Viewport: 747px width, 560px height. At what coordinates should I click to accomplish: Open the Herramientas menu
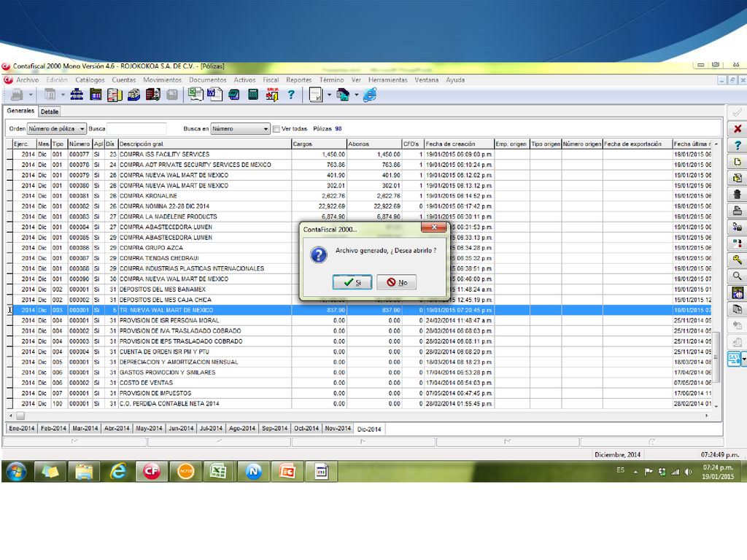[x=388, y=80]
